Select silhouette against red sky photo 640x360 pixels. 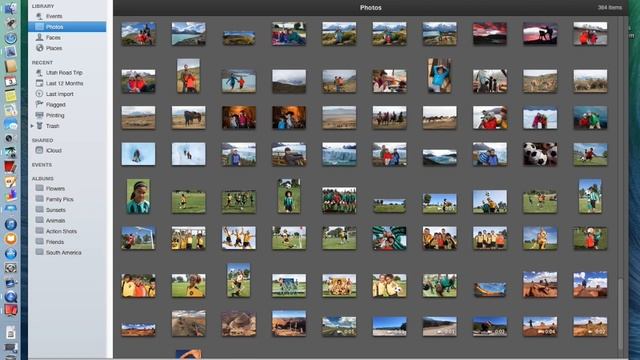[x=540, y=33]
